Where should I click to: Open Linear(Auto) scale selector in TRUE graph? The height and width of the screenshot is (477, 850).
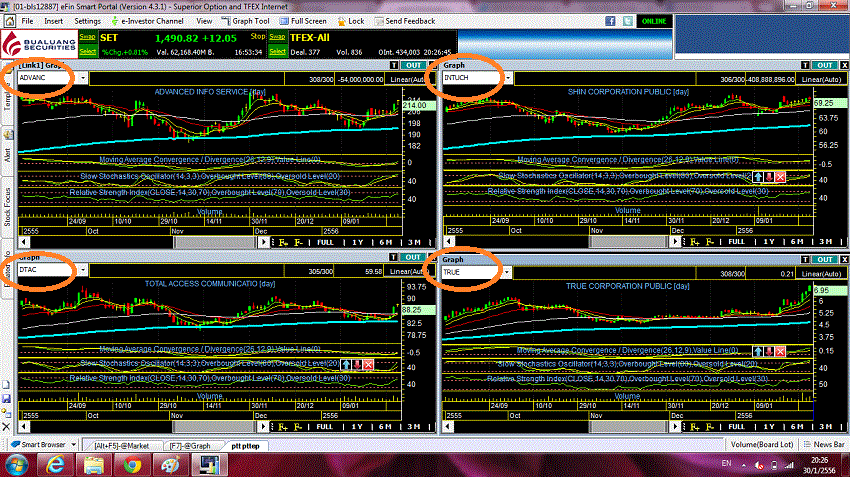(821, 274)
